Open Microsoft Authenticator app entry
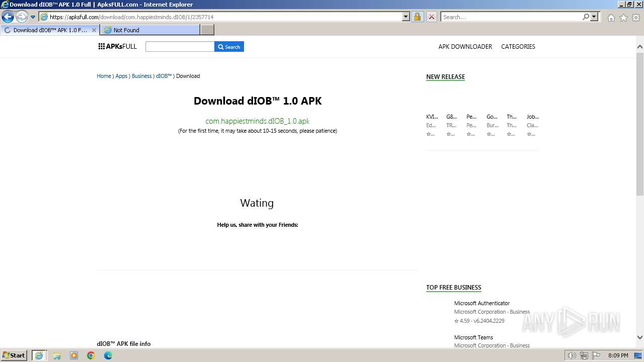The height and width of the screenshot is (362, 644). tap(481, 303)
